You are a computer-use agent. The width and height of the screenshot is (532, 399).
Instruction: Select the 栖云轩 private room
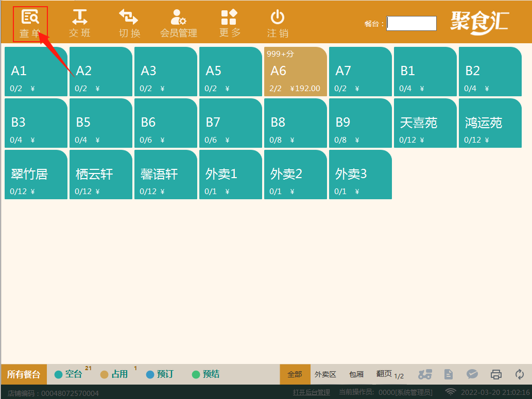[101, 175]
